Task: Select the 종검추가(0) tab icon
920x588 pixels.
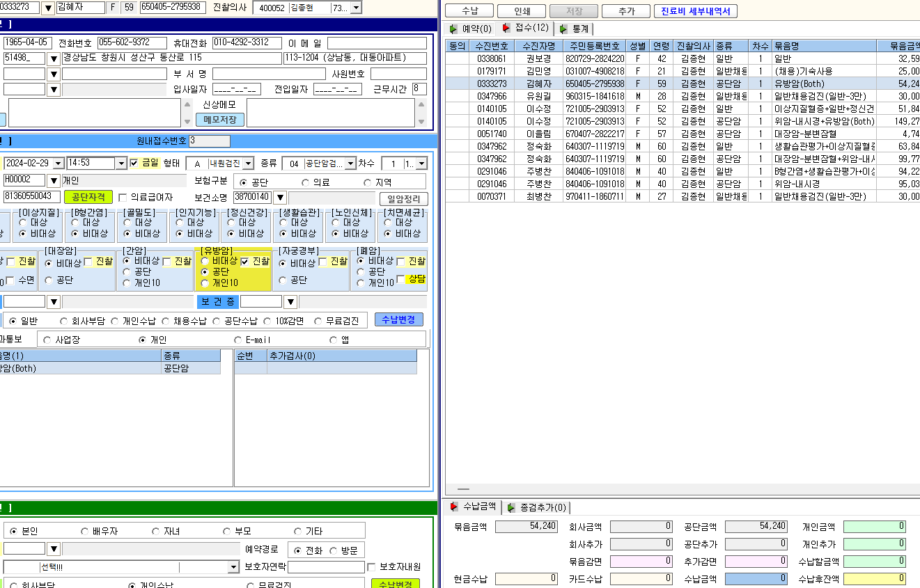Action: point(511,507)
